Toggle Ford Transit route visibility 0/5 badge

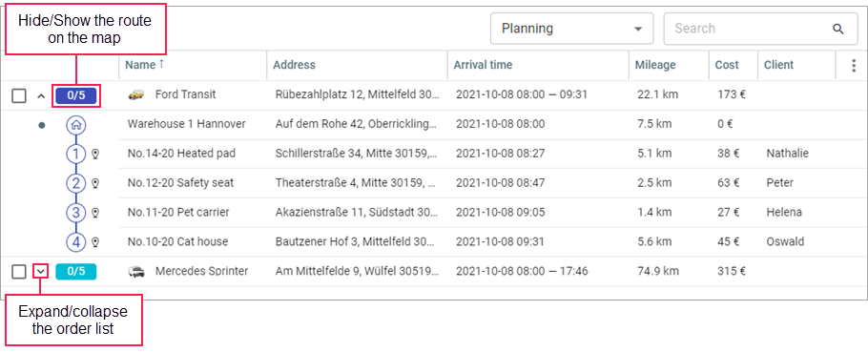76,95
